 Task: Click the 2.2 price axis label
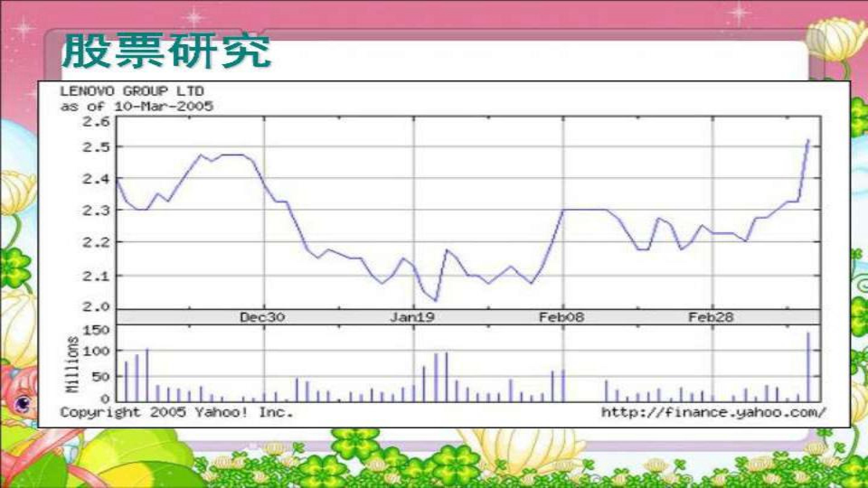(x=96, y=242)
